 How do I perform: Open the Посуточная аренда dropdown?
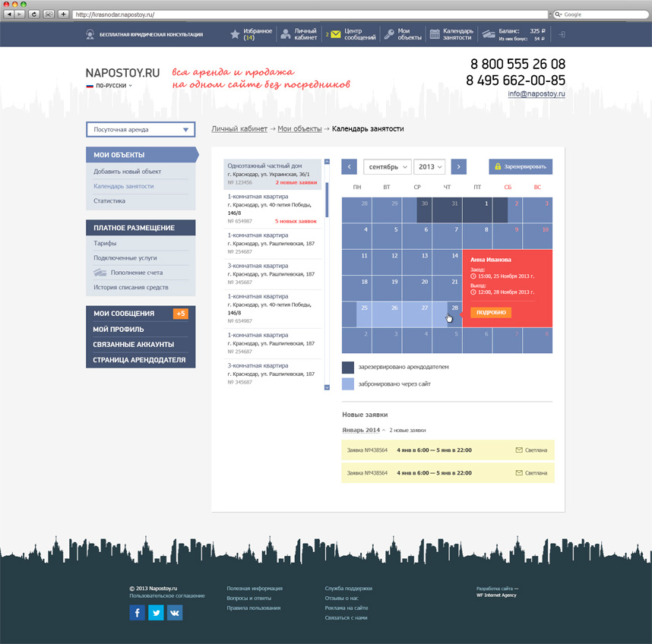coord(141,130)
